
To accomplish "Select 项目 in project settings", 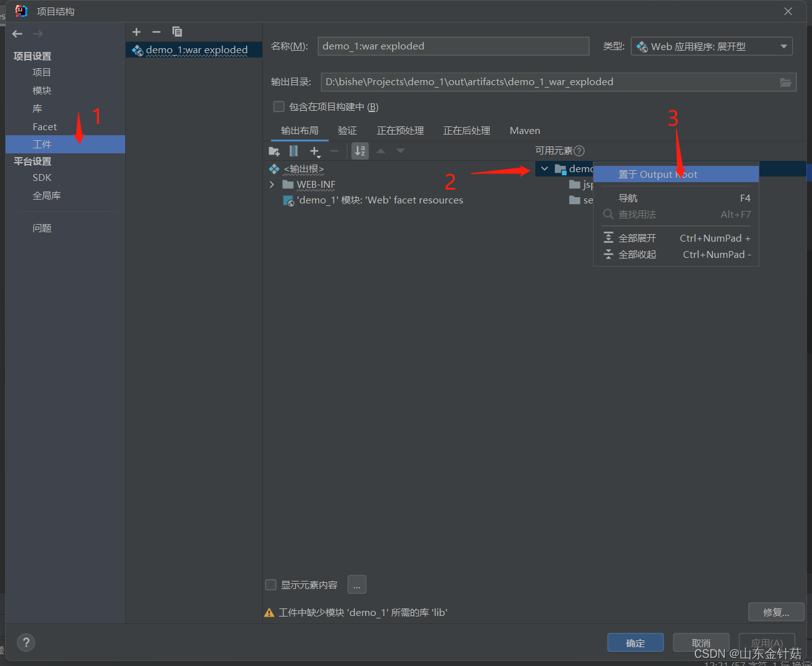I will [x=42, y=73].
